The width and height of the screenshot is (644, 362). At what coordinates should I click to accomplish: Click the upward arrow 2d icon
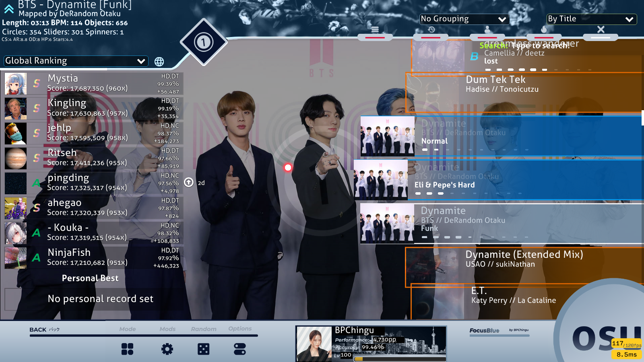[189, 182]
